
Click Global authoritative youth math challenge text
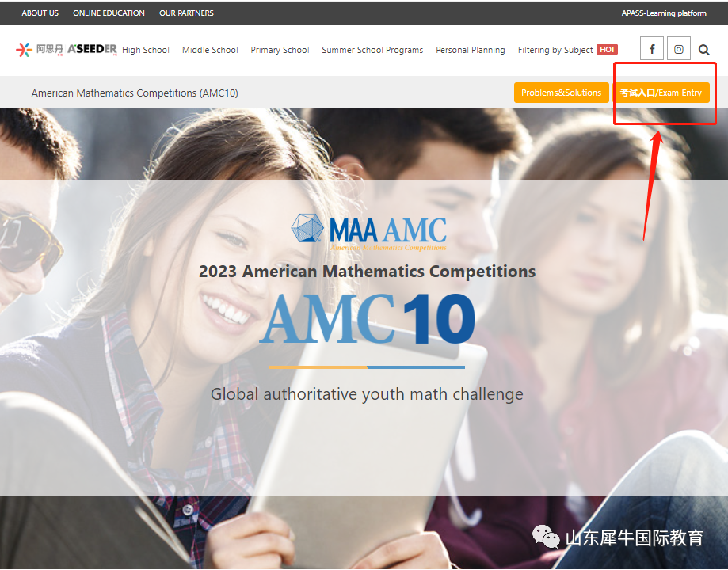click(367, 394)
